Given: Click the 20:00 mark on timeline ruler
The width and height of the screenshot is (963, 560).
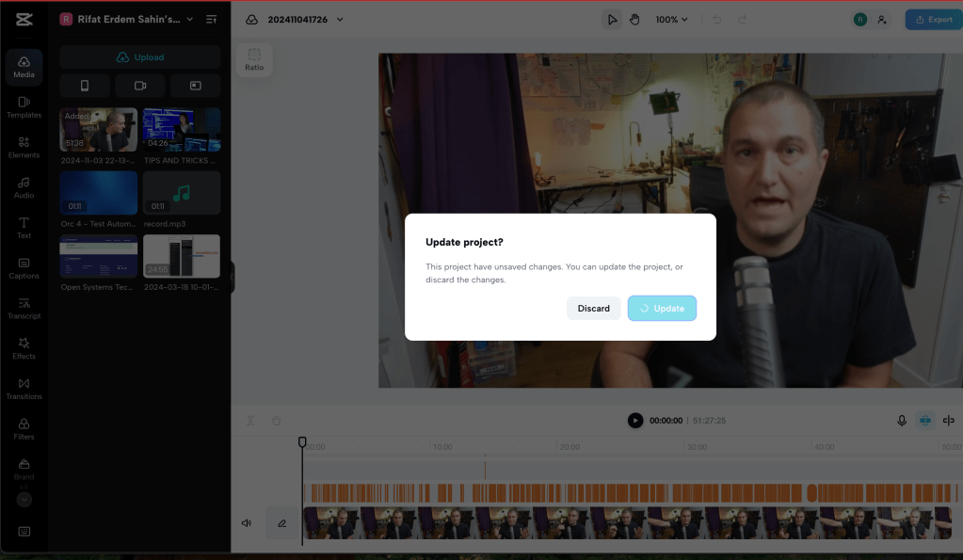Looking at the screenshot, I should tap(570, 447).
